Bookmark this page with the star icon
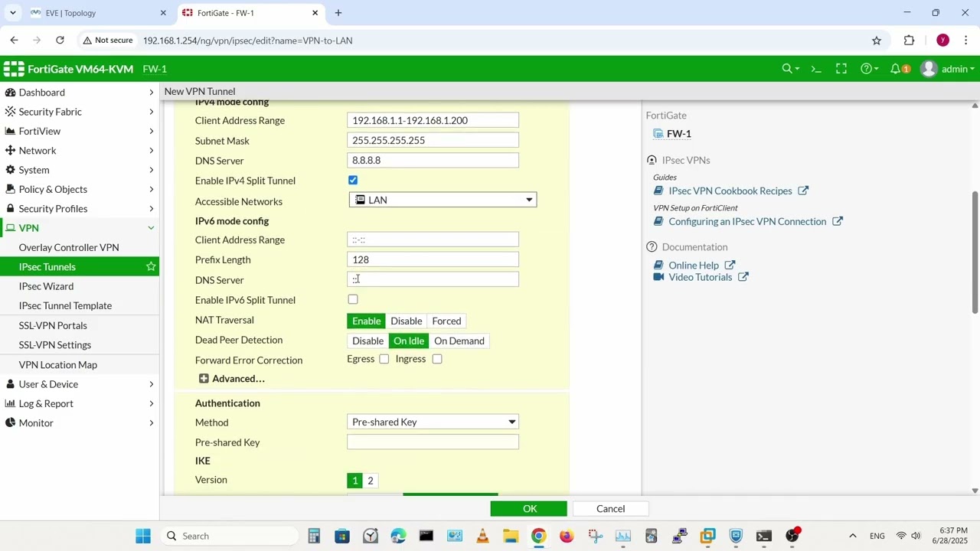This screenshot has width=980, height=551. [877, 41]
